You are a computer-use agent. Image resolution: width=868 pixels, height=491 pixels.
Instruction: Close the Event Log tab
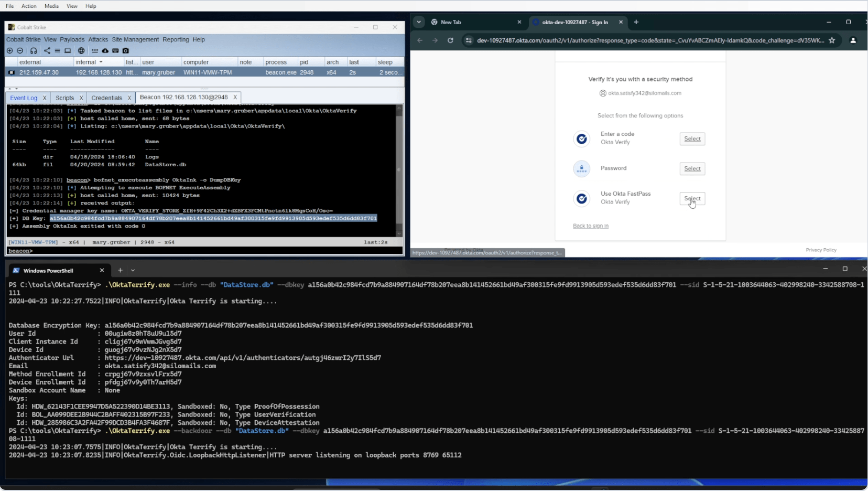[x=45, y=98]
